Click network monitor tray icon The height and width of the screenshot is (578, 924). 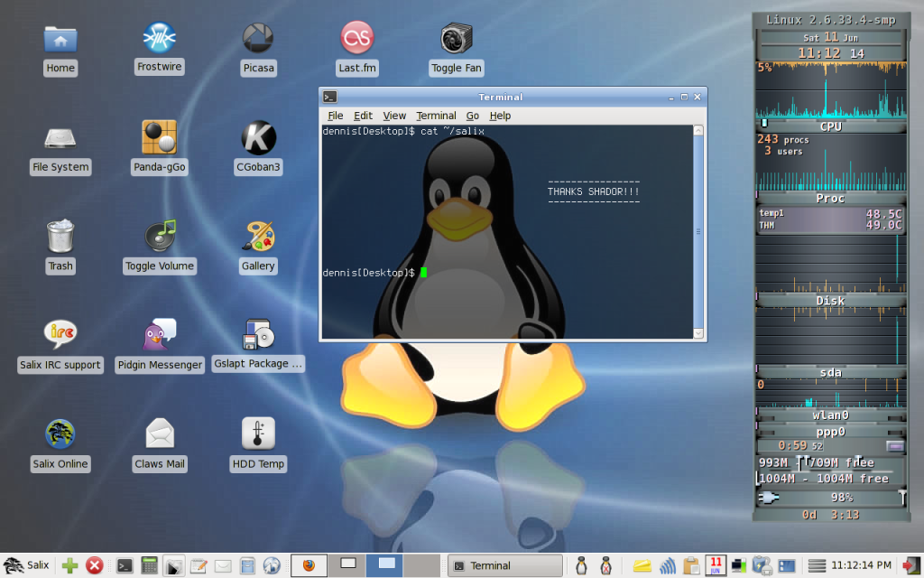click(x=738, y=566)
